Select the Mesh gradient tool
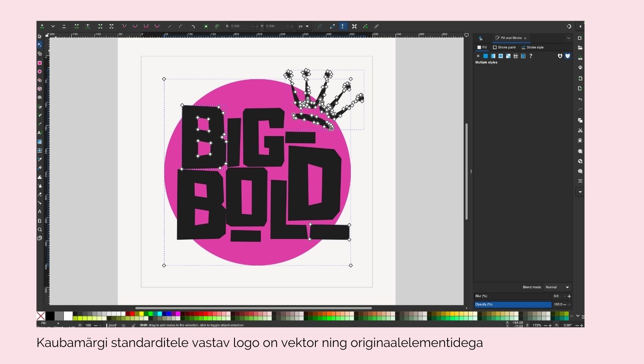This screenshot has width=644, height=364. coord(39,150)
